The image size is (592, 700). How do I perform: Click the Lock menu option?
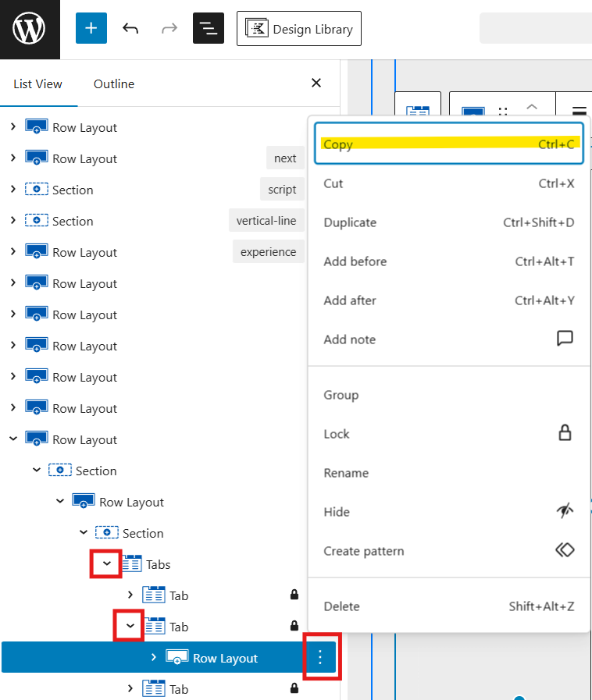(x=449, y=434)
